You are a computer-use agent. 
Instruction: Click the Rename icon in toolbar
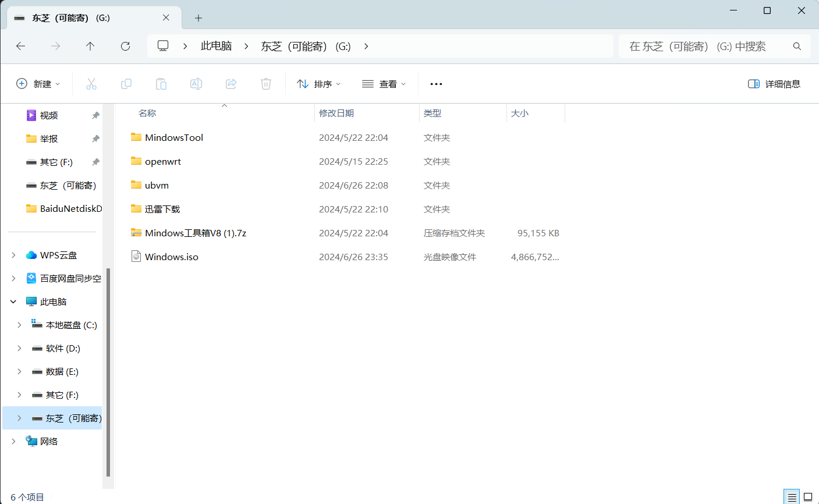point(196,84)
